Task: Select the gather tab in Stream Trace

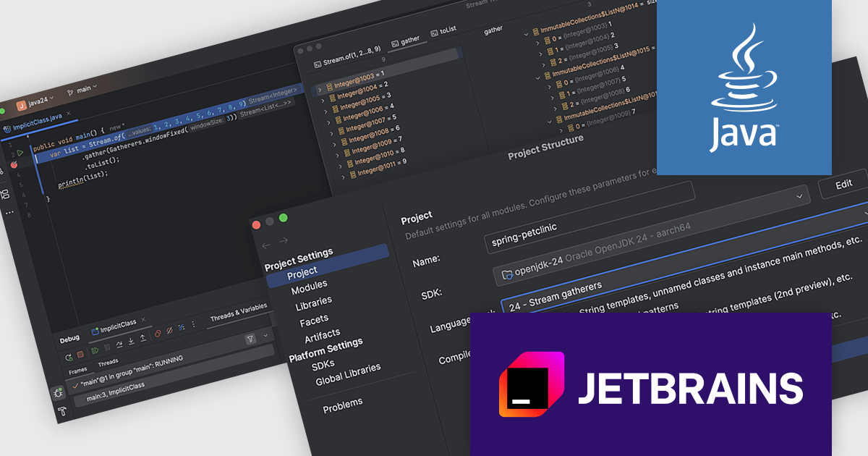Action: [405, 42]
